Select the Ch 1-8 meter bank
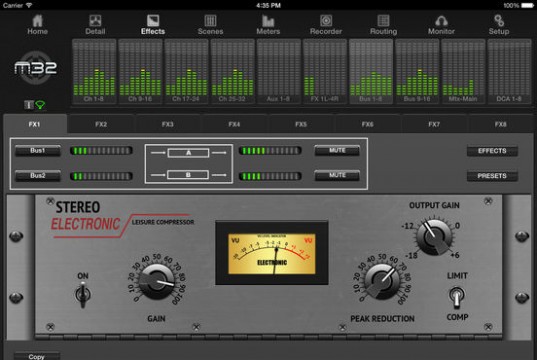The image size is (537, 360). point(94,71)
